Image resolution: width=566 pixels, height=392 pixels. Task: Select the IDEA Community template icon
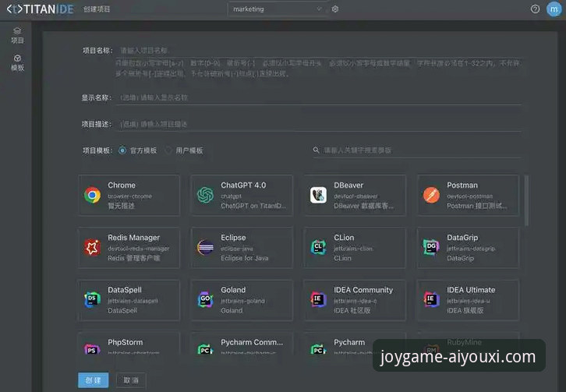pyautogui.click(x=318, y=299)
